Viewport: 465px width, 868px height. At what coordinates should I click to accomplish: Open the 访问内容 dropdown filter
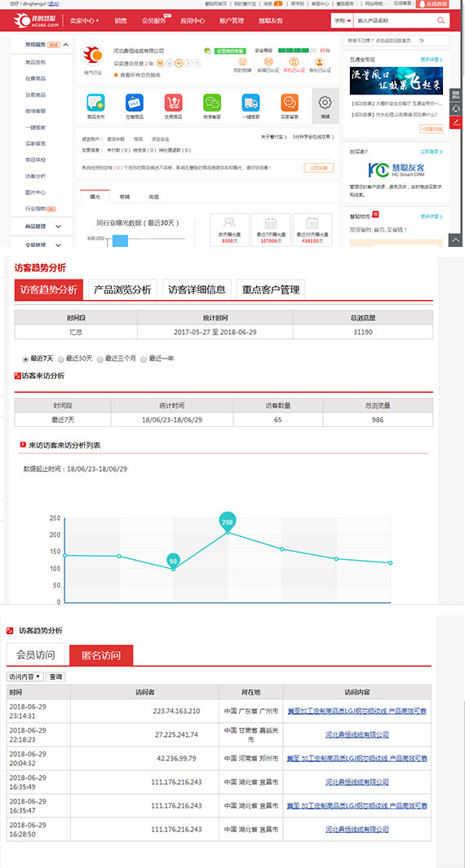pos(25,676)
